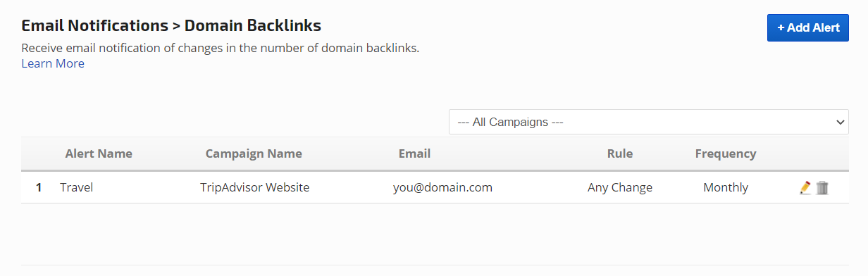Click the Rule column header
This screenshot has width=868, height=276.
pyautogui.click(x=620, y=153)
